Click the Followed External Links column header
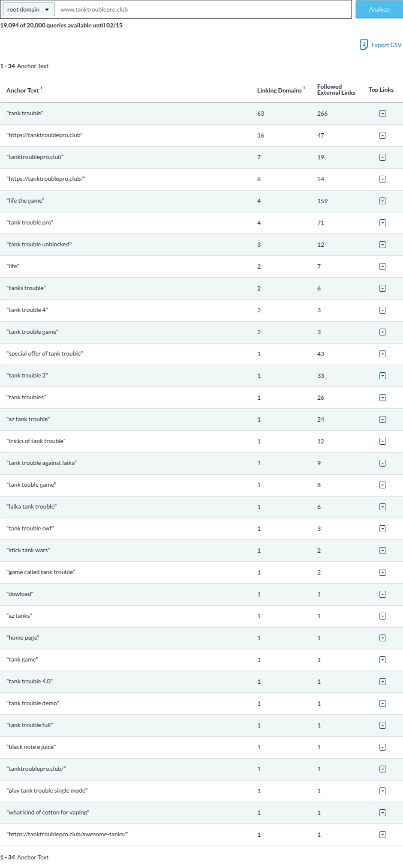 click(x=336, y=90)
